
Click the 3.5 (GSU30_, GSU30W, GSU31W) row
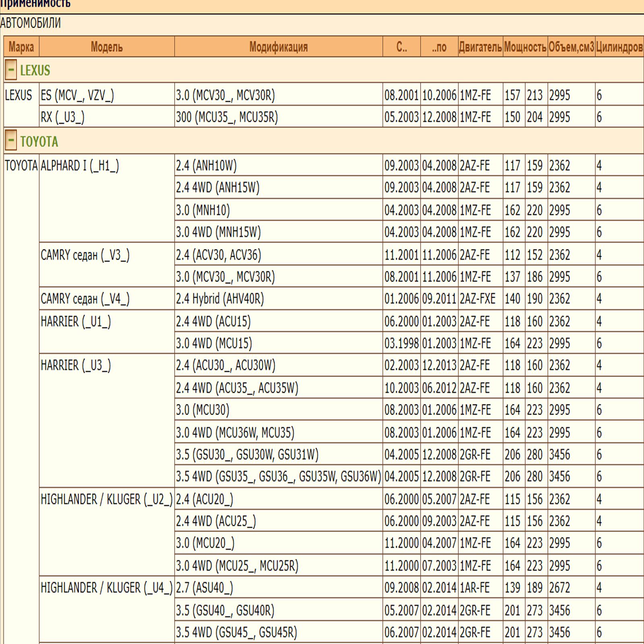[x=247, y=455]
